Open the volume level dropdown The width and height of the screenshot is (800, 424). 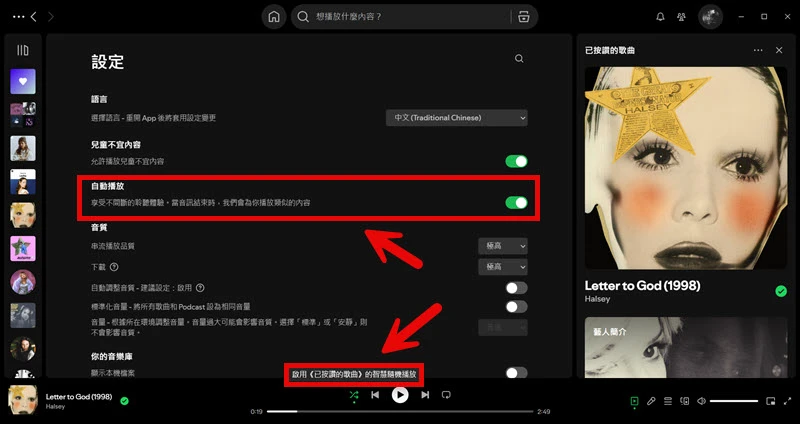(x=503, y=328)
